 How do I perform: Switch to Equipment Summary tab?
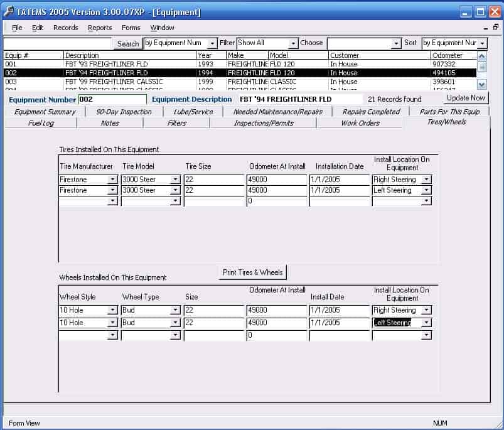pyautogui.click(x=45, y=112)
